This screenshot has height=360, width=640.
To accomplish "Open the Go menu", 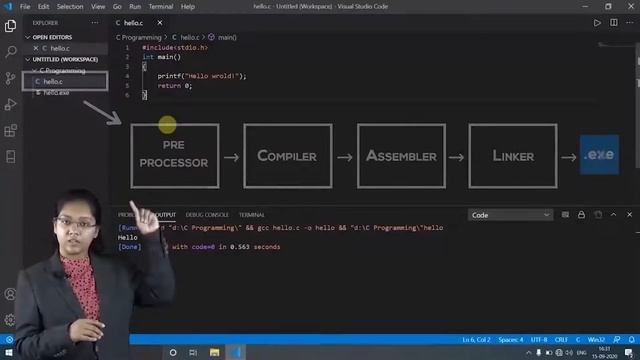I will [117, 7].
